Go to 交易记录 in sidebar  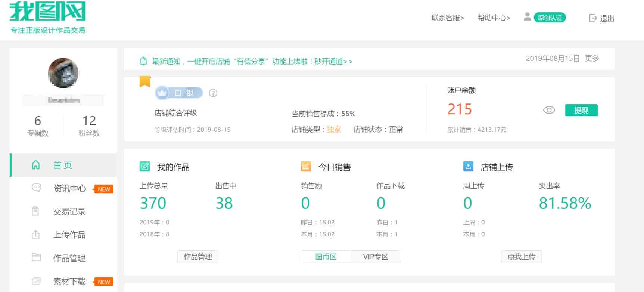69,212
